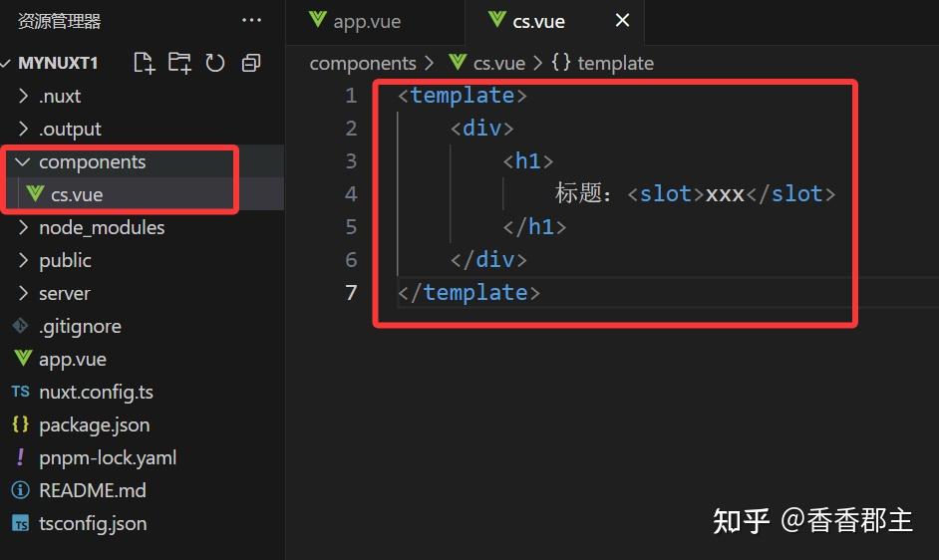939x560 pixels.
Task: Place cursor on opening template tag
Action: coord(463,96)
